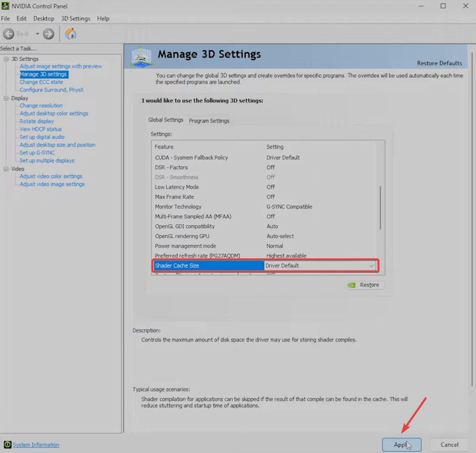
Task: Open the System Information link
Action: click(x=36, y=444)
